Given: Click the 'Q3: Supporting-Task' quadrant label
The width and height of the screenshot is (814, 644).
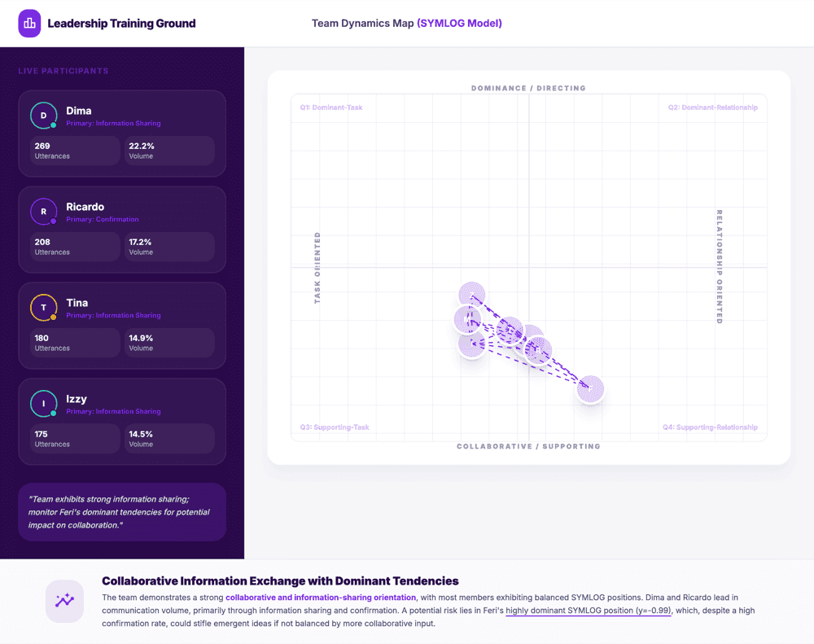Looking at the screenshot, I should [x=335, y=427].
